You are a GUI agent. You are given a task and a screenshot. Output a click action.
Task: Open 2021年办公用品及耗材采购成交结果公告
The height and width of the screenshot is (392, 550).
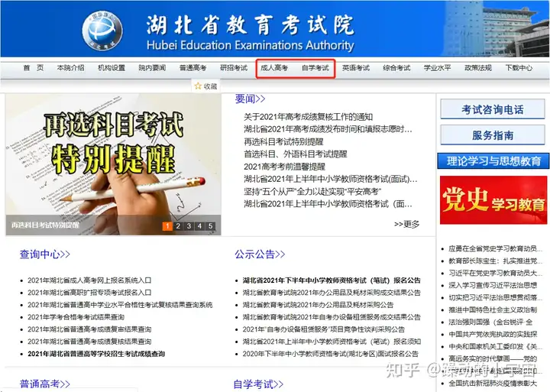(x=332, y=293)
